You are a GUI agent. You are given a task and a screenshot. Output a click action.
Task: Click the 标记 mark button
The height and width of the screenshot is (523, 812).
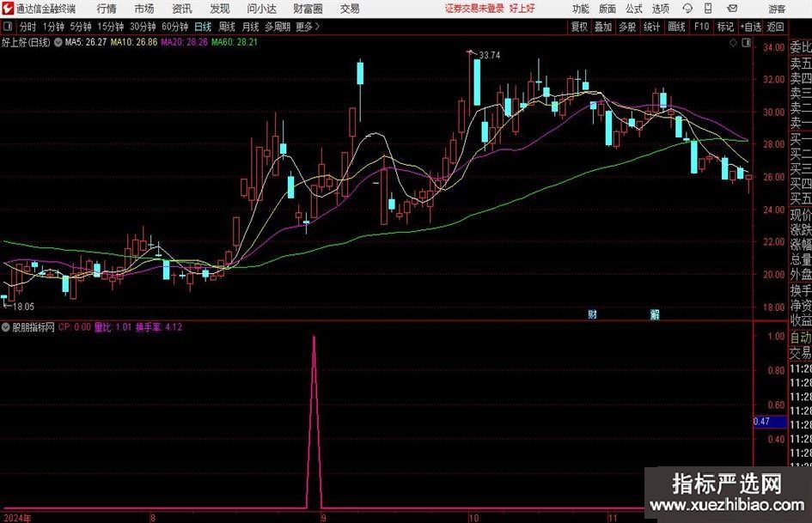pos(725,27)
